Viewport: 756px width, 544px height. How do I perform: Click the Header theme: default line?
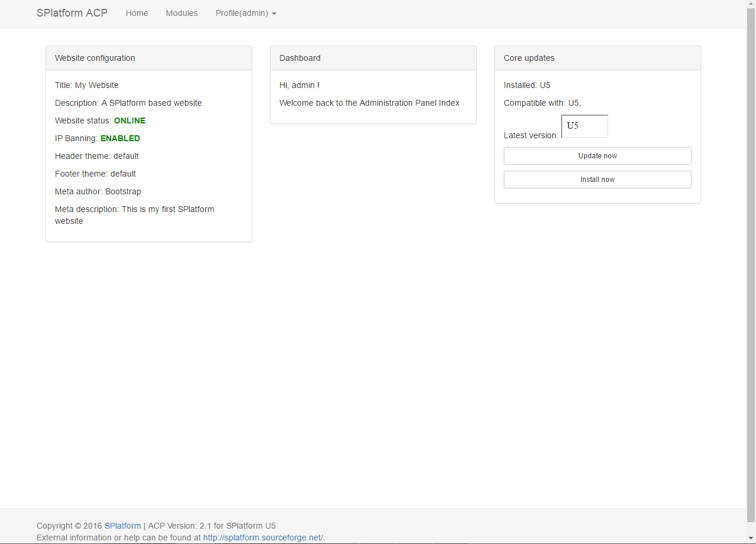coord(97,156)
